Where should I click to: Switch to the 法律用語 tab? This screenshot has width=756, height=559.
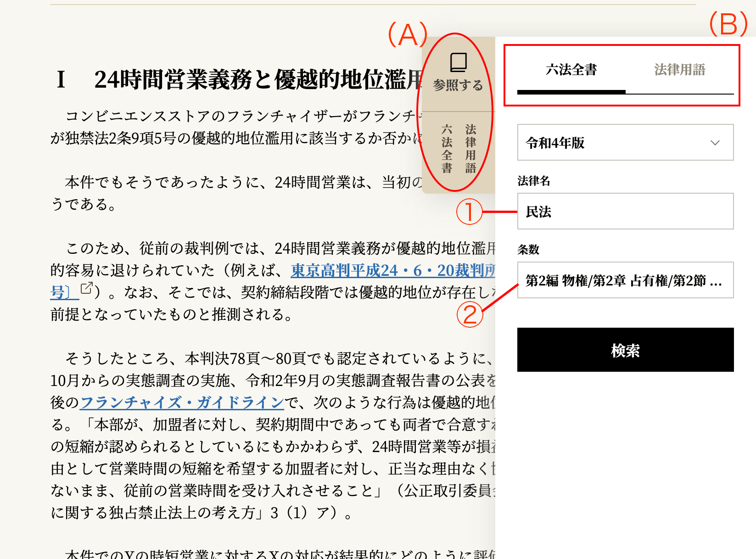679,70
